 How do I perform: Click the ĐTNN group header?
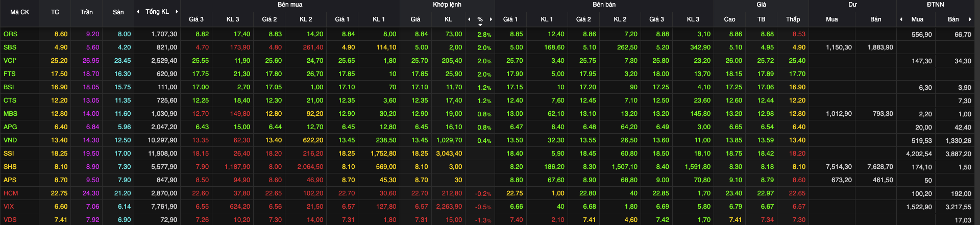936,5
